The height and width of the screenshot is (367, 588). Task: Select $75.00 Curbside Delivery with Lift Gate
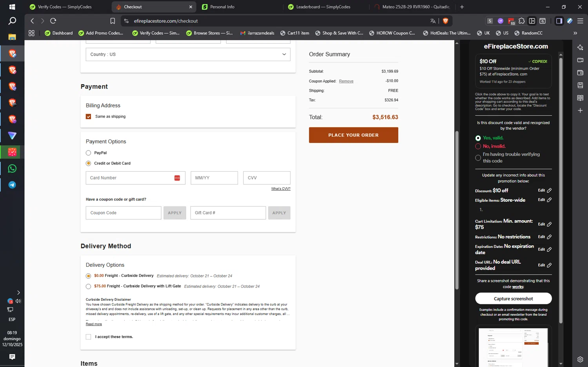[89, 286]
